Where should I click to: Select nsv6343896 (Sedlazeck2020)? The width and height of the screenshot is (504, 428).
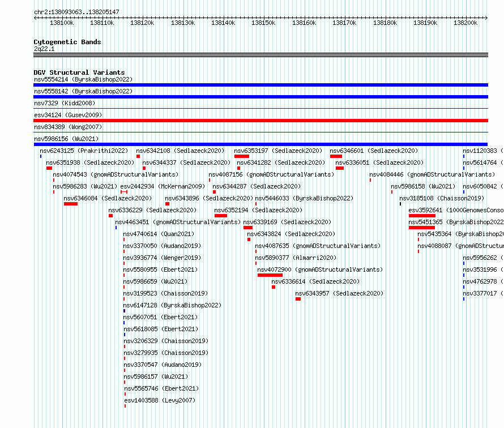click(209, 198)
